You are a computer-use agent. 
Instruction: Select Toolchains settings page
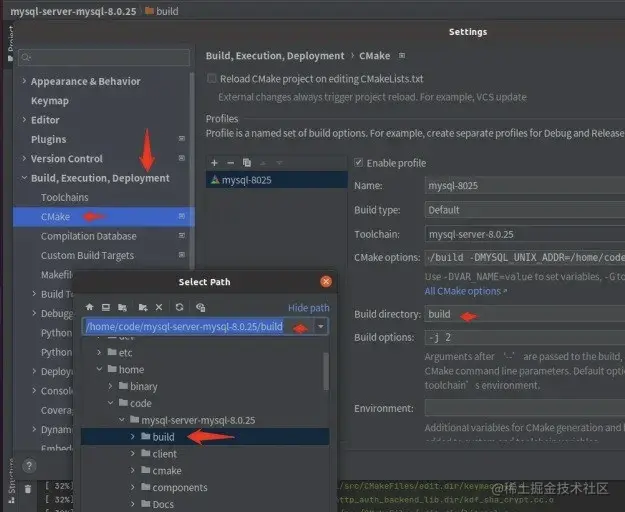pyautogui.click(x=65, y=197)
